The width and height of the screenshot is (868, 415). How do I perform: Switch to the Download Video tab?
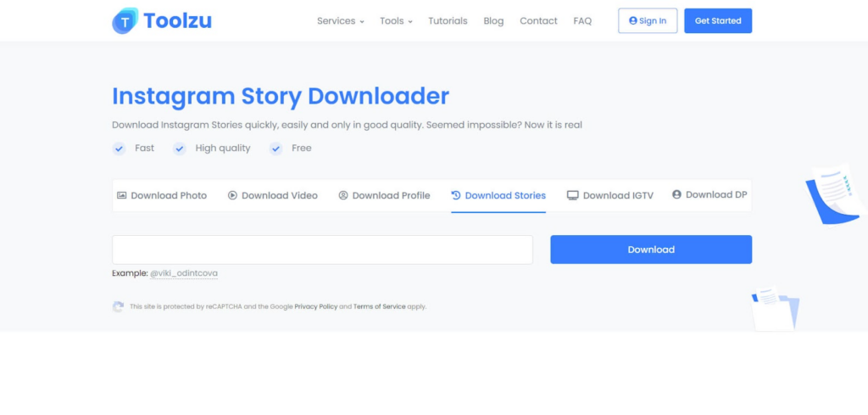pos(273,195)
